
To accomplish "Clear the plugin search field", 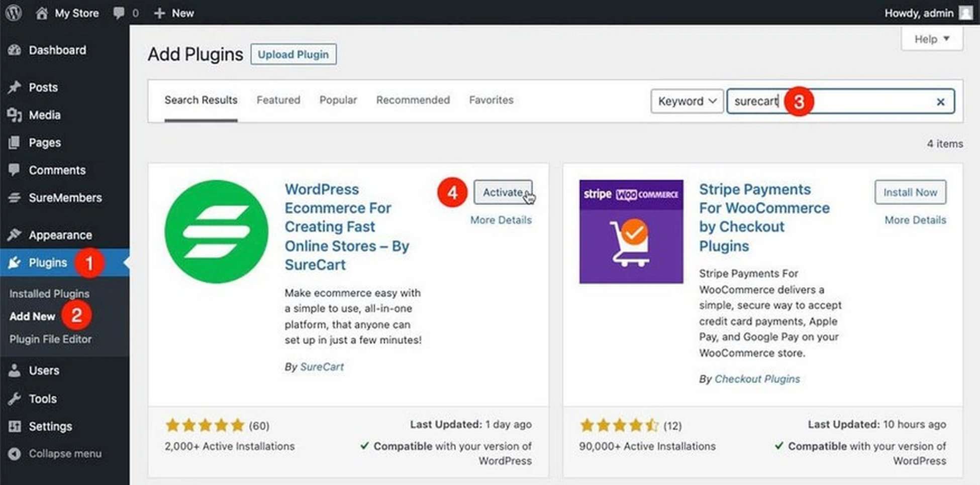I will pyautogui.click(x=940, y=102).
